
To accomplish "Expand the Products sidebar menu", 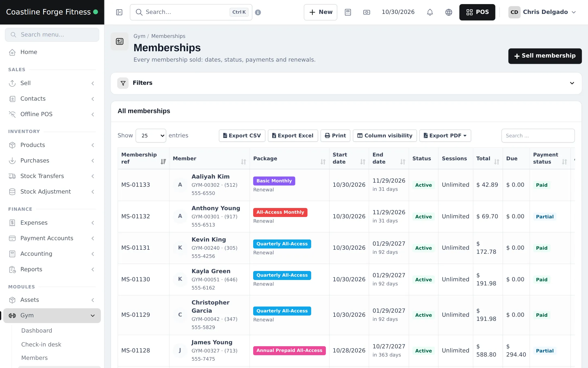I will click(x=52, y=145).
